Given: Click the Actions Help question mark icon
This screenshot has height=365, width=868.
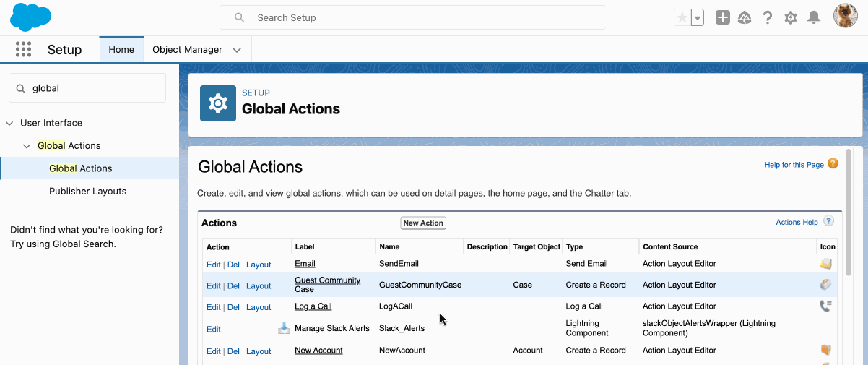Looking at the screenshot, I should pos(828,222).
